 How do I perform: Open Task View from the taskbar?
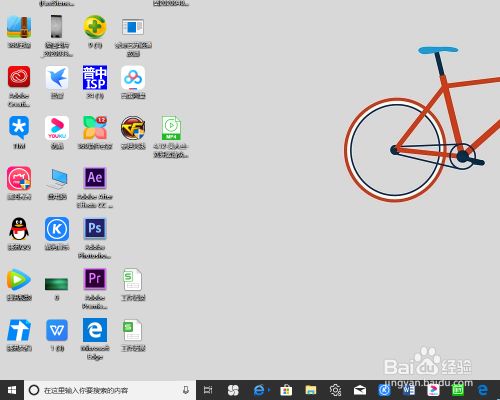click(208, 390)
